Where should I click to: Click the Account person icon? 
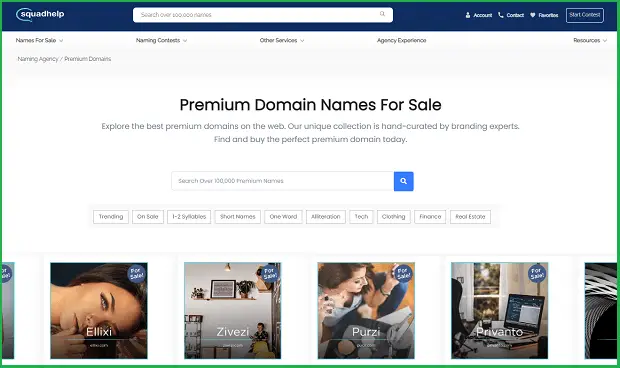coord(468,15)
